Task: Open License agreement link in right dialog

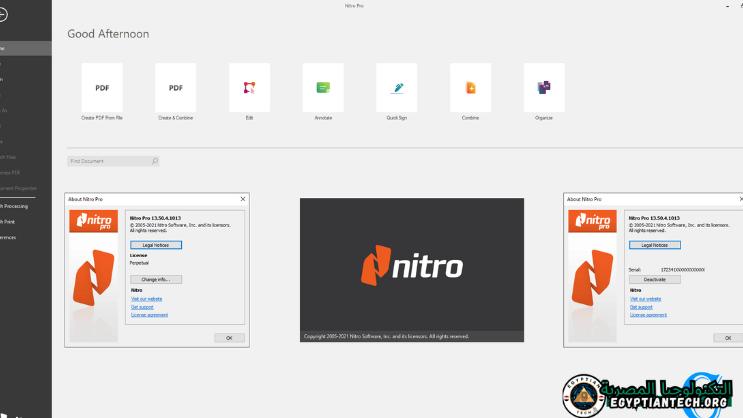Action: pos(648,315)
